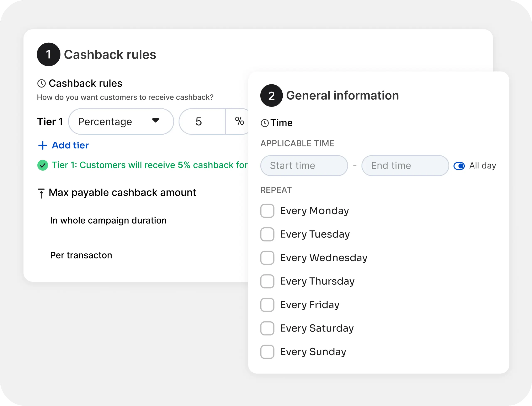
Task: Click the 'All day' label text
Action: tap(483, 166)
